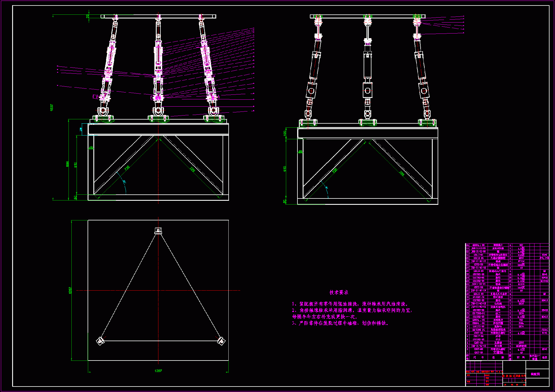Click the 1207 width dimension below plan view
This screenshot has width=555, height=392.
(158, 371)
